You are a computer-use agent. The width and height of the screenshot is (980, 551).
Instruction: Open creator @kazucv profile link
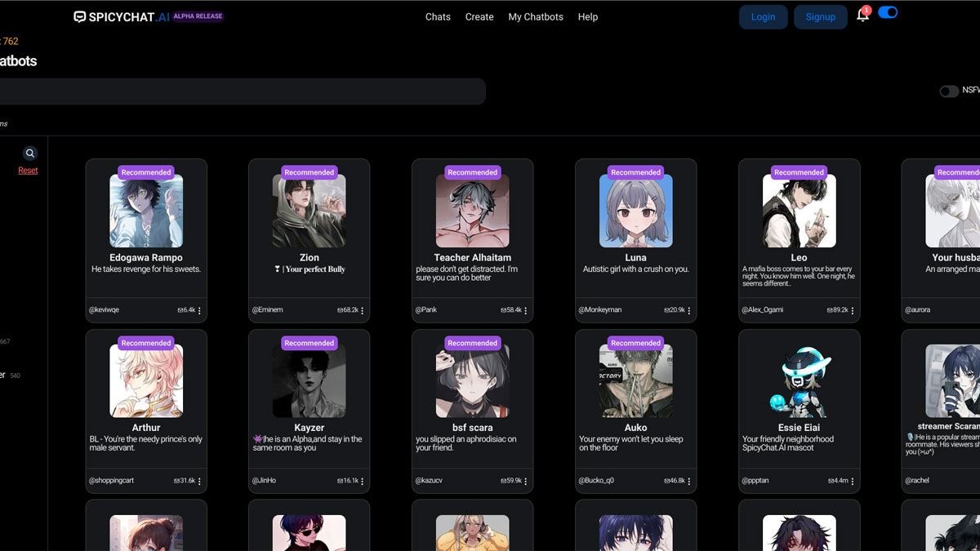[x=429, y=481]
